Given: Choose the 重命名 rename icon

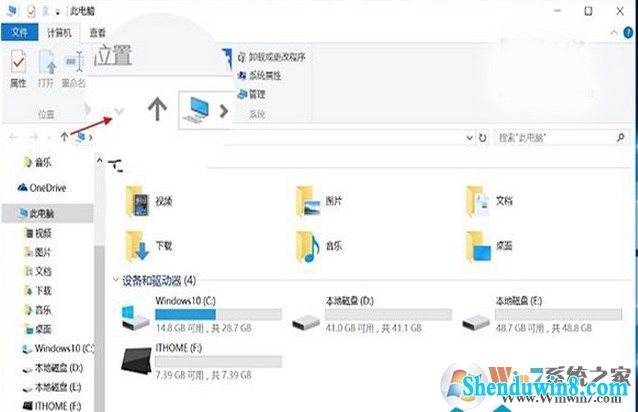Looking at the screenshot, I should coord(73,68).
